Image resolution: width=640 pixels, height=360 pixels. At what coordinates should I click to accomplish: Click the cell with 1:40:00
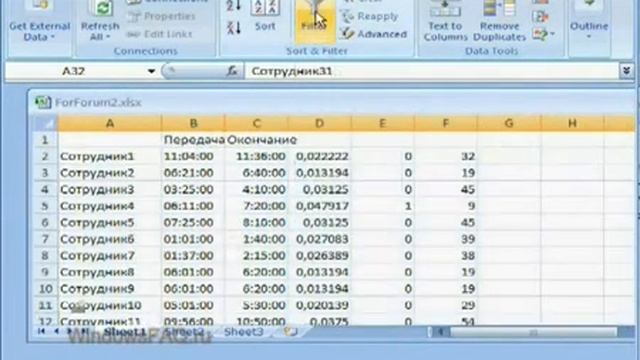[x=256, y=239]
